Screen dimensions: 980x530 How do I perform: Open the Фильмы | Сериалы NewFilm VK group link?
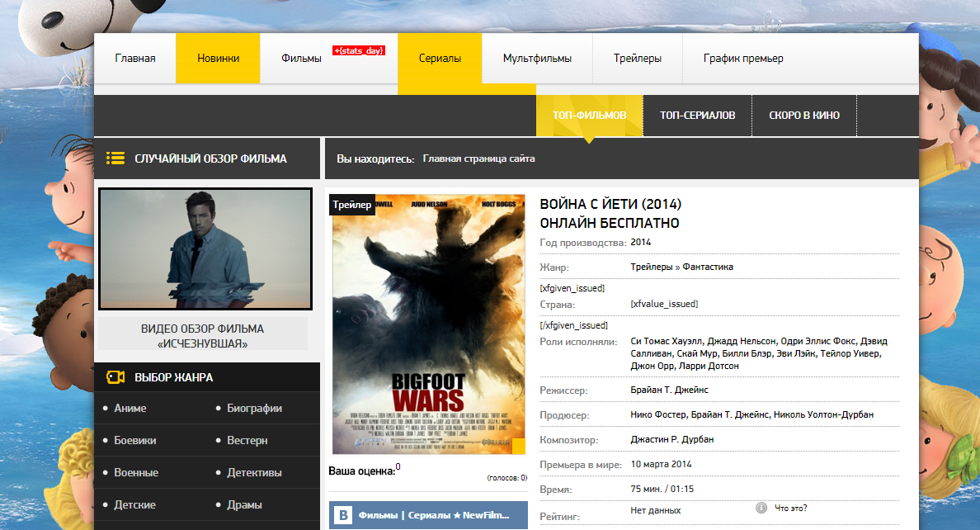pos(434,515)
